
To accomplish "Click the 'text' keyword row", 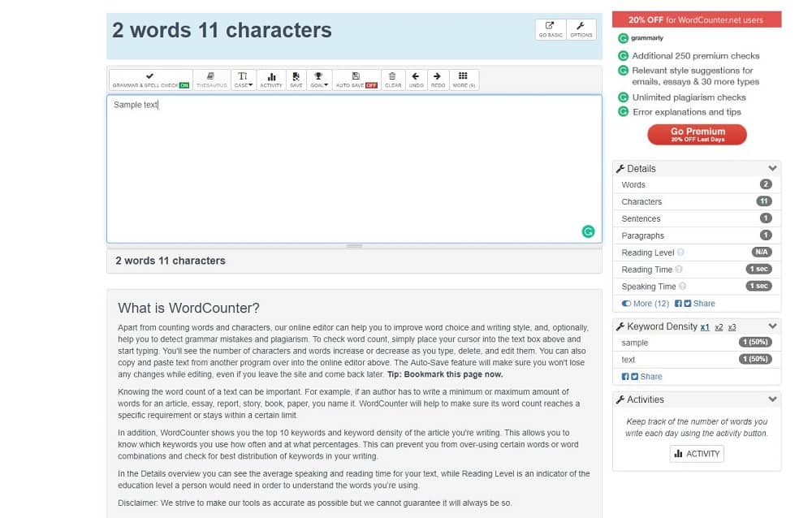I will pos(697,360).
